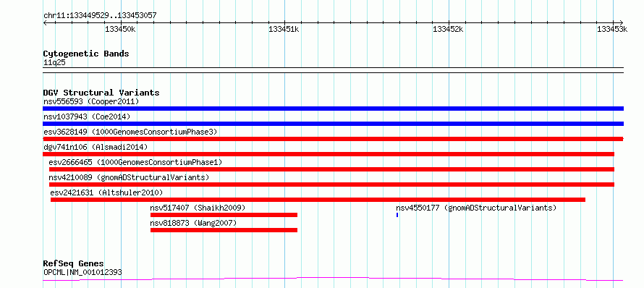This screenshot has height=288, width=644.
Task: Click the chr11:133449529..133453057 coordinate label
Action: (x=100, y=15)
